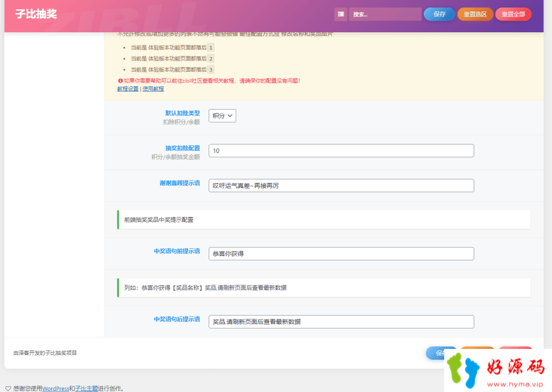Click the 谢谢惠顾提示语 label
552x392 pixels.
point(180,183)
